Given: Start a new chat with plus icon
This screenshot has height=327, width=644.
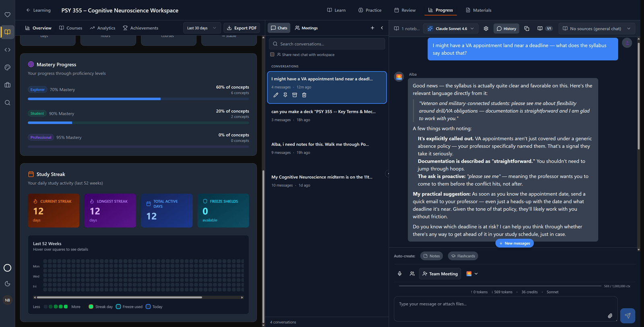Looking at the screenshot, I should point(372,28).
